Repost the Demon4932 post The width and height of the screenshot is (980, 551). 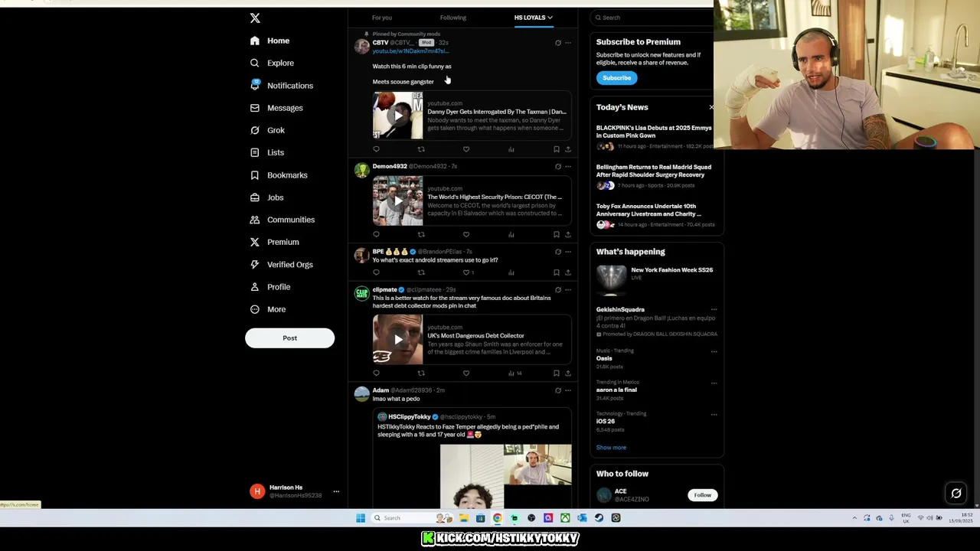[421, 234]
